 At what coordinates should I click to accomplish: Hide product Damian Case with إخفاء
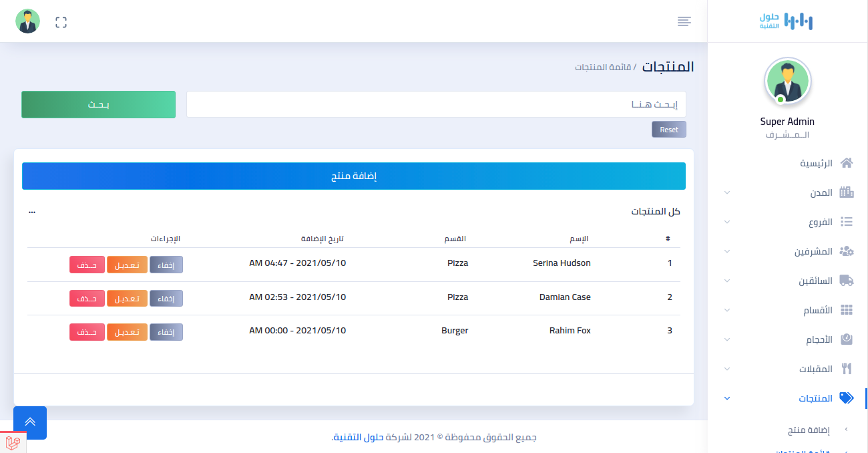(166, 299)
